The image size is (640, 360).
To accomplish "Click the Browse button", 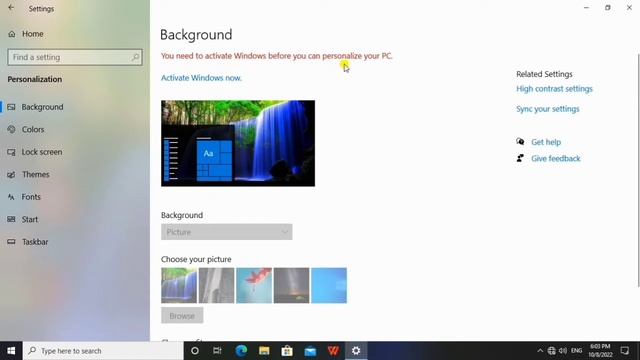I will pos(182,316).
